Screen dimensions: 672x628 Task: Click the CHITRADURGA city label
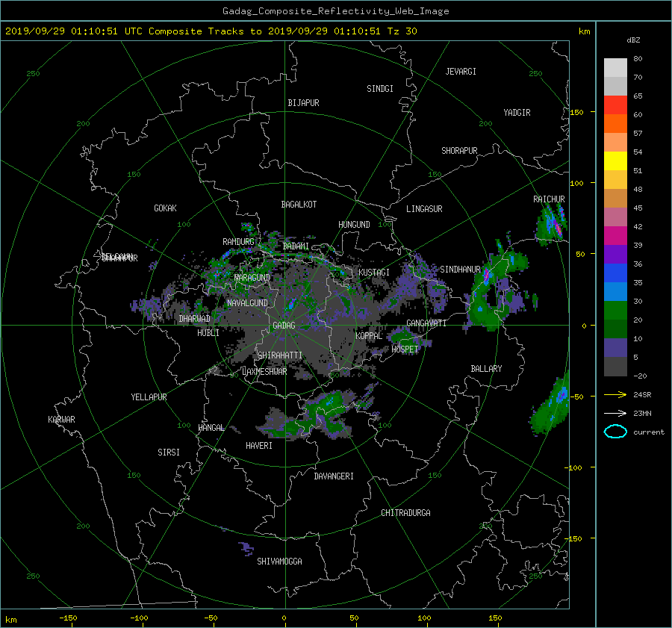pyautogui.click(x=405, y=513)
